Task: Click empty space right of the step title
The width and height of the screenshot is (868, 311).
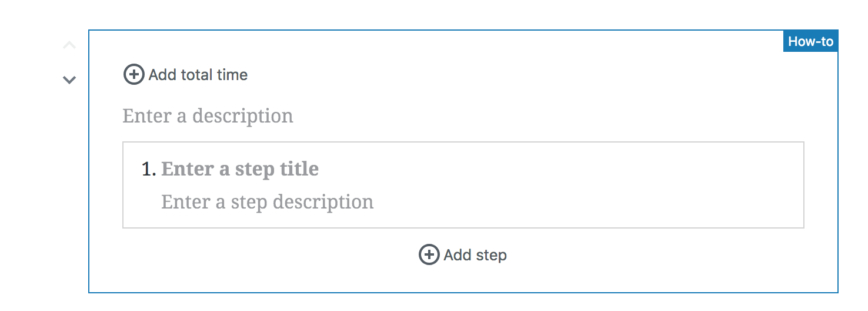Action: pos(529,170)
